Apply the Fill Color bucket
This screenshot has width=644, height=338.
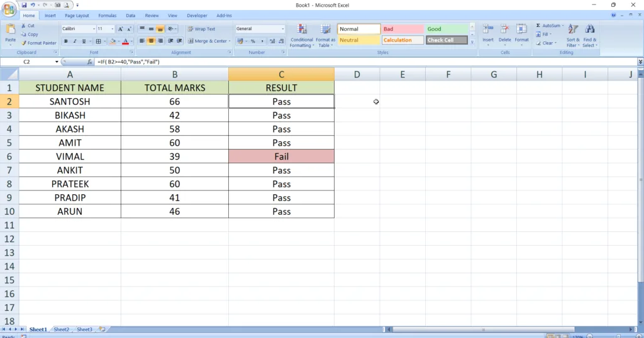(113, 41)
